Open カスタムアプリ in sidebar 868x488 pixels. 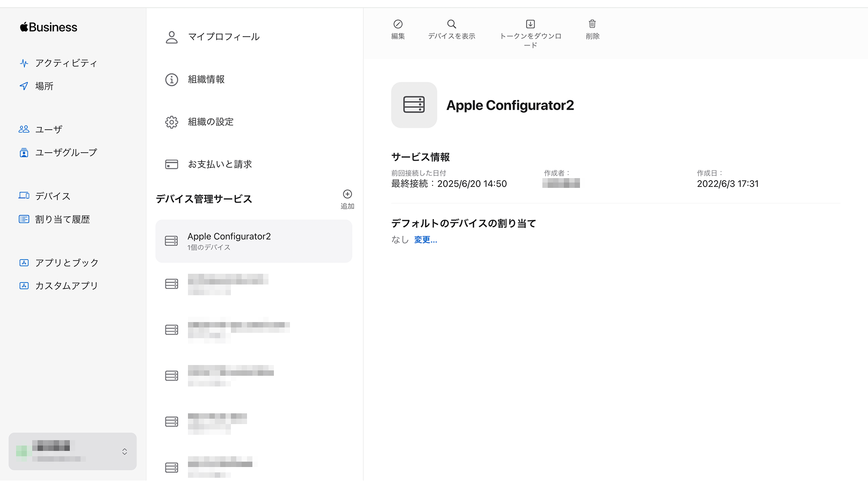pos(59,285)
